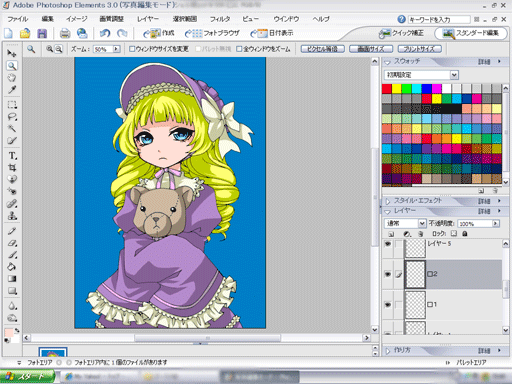
Task: Toggle the link box on layer □1
Action: [x=398, y=305]
